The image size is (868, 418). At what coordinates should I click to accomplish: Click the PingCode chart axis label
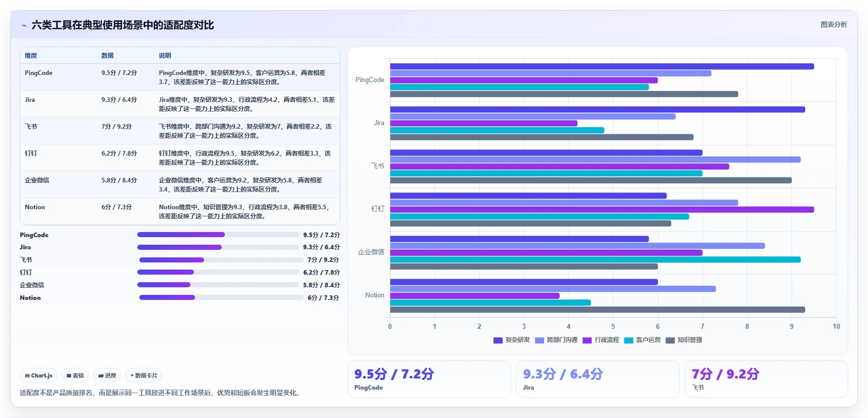370,80
